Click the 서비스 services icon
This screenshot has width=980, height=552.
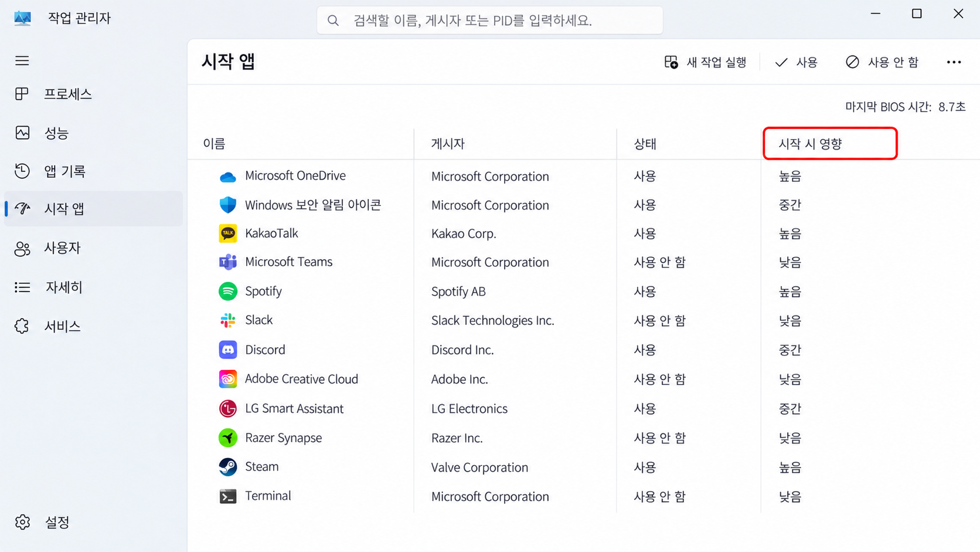pos(22,326)
